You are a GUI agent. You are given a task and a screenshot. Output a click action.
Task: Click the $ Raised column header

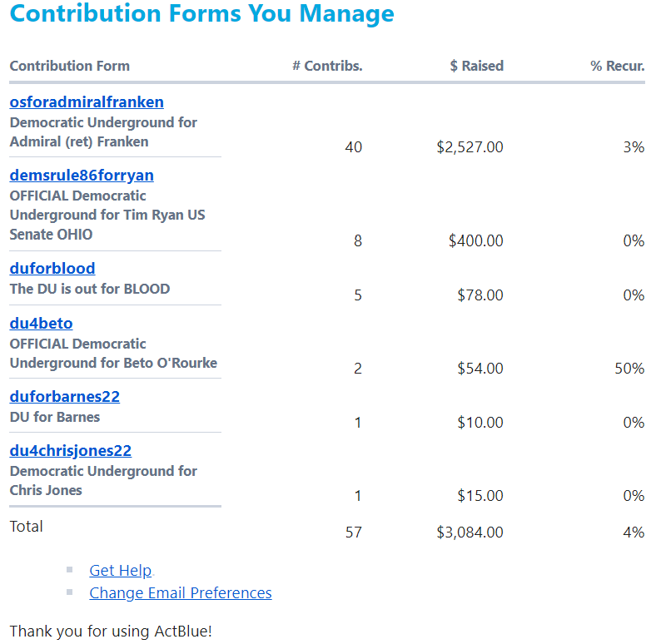coord(476,67)
